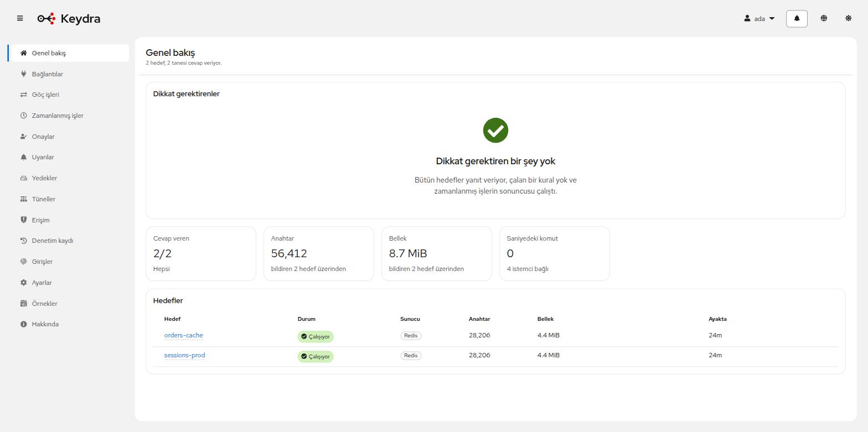Click the history icon for Denetim kaydı
The image size is (868, 432).
pyautogui.click(x=23, y=241)
